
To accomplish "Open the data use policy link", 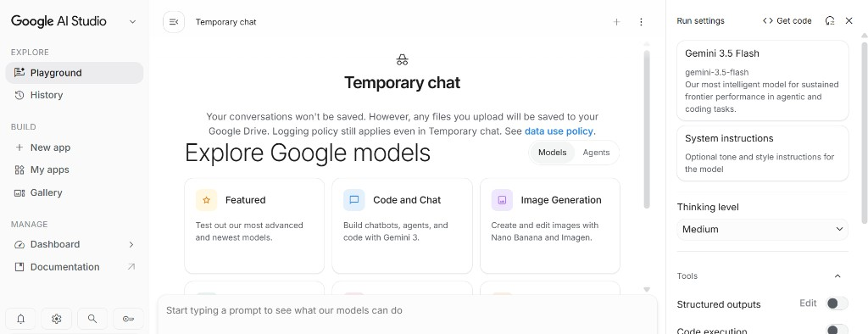I will click(x=559, y=132).
